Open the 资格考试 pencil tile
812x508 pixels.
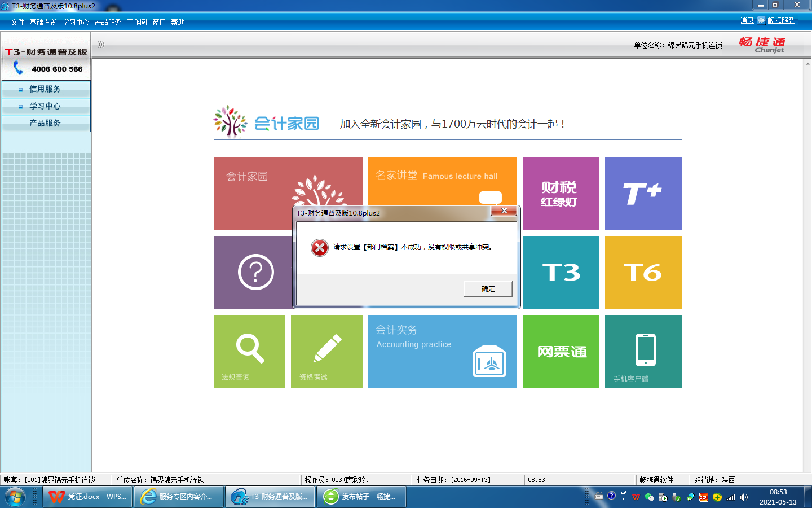pos(326,352)
